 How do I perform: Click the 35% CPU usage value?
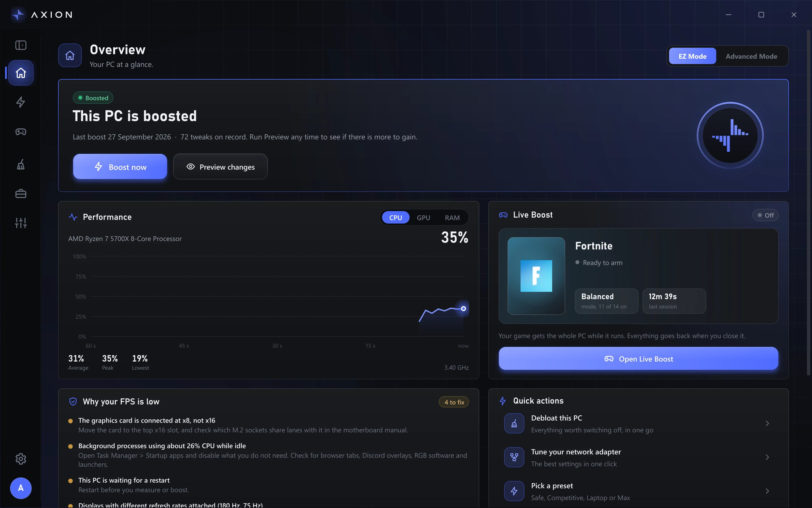pos(455,238)
